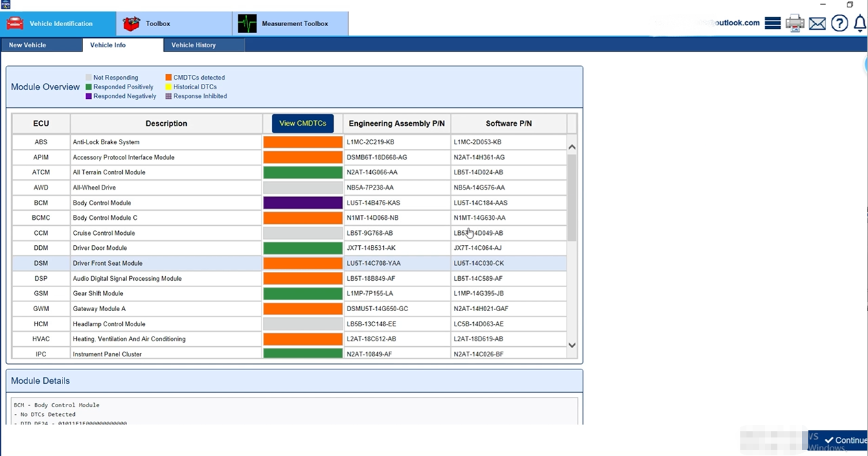Click the Measurement Toolbox waveform icon
Screen dimensions: 868x456
point(247,23)
